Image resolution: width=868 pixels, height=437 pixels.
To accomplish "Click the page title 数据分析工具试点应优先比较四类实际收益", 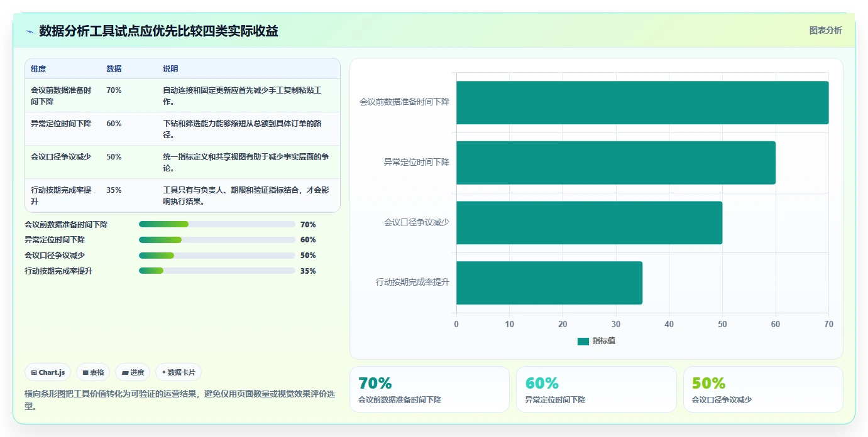I will (x=158, y=31).
